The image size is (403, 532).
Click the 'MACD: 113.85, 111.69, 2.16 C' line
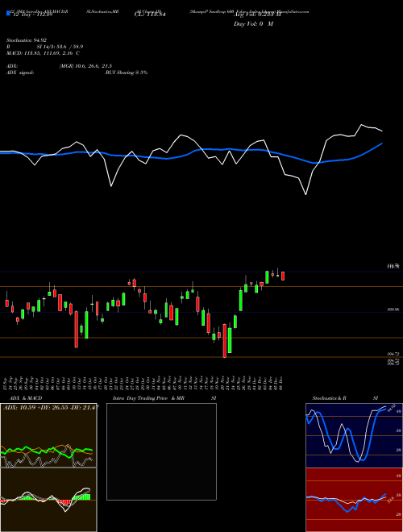(43, 53)
